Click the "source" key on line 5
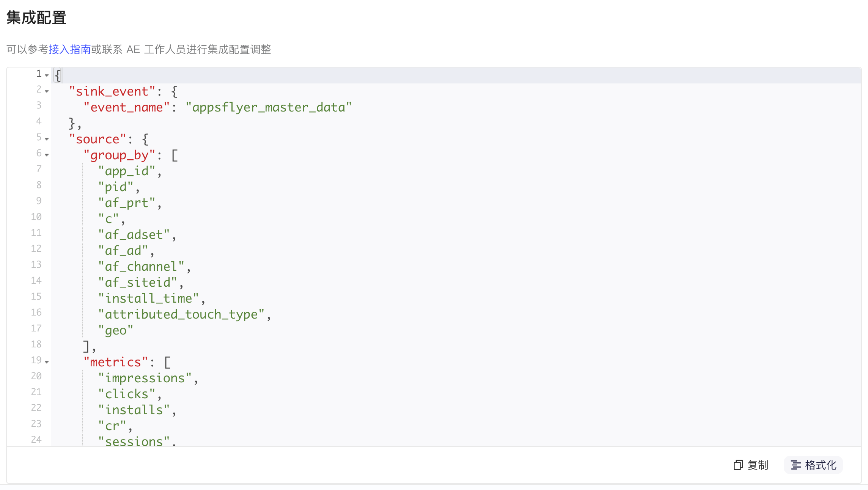Viewport: 868px width, 490px height. click(97, 139)
